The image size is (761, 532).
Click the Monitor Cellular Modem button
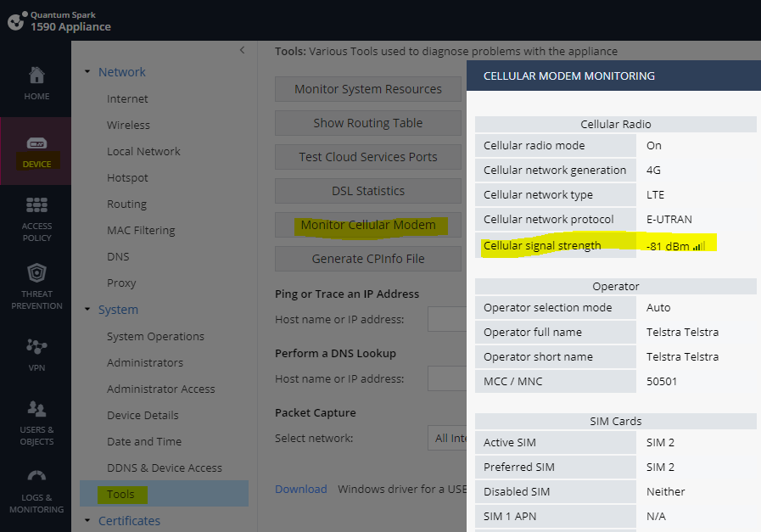(368, 225)
